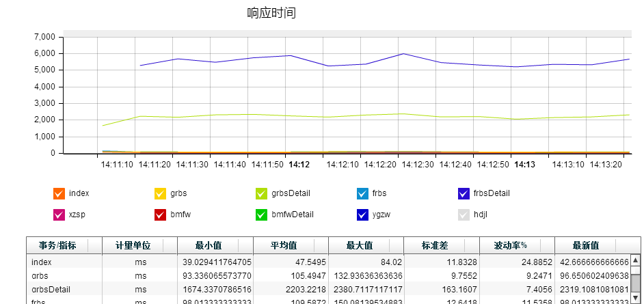
Task: Sort by the 最小值 column header
Action: (x=215, y=246)
